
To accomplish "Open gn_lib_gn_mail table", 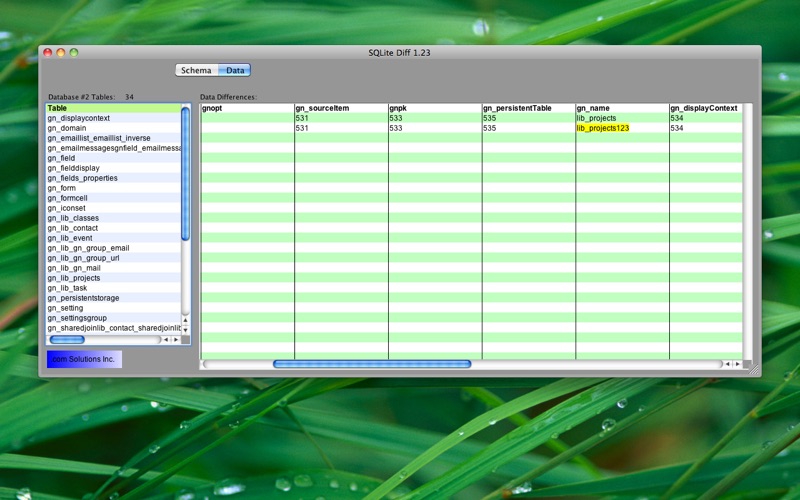I will click(114, 268).
